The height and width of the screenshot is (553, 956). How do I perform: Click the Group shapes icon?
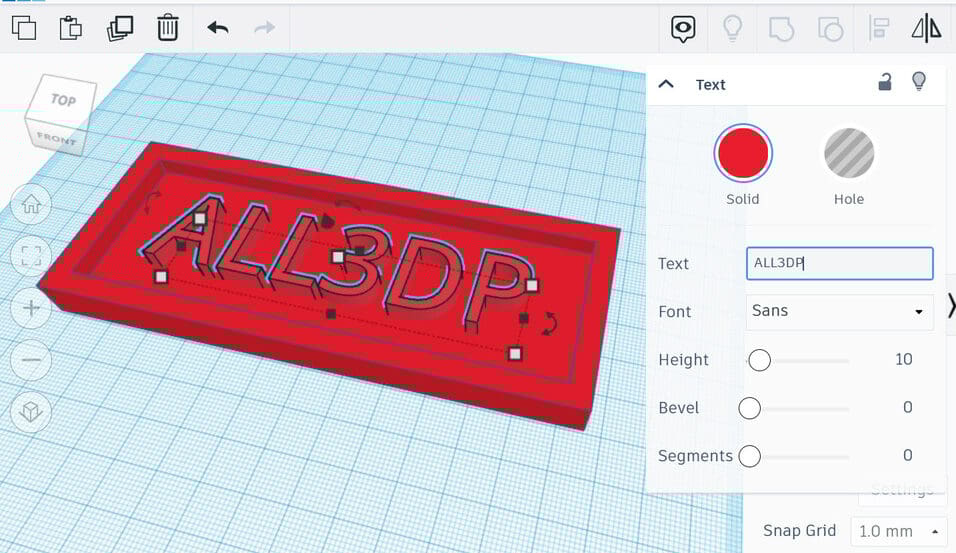click(781, 29)
